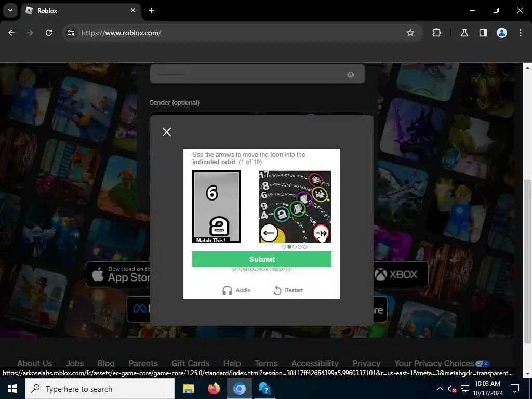Click the XBOX download badge
This screenshot has width=532, height=399.
[401, 274]
